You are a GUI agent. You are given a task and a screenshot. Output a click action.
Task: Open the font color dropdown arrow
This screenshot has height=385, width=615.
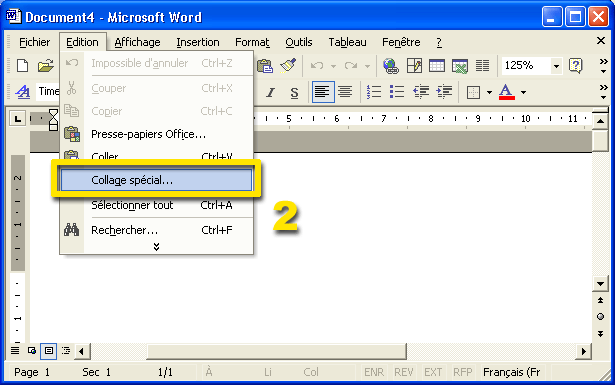click(523, 93)
